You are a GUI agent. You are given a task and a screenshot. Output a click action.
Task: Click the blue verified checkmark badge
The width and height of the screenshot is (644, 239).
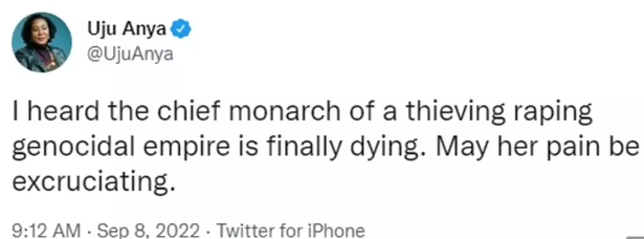(x=182, y=30)
